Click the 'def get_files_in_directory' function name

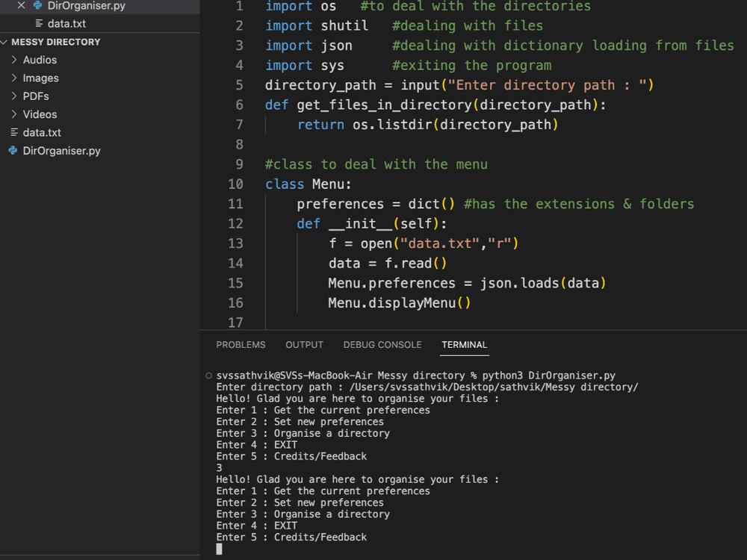click(384, 105)
